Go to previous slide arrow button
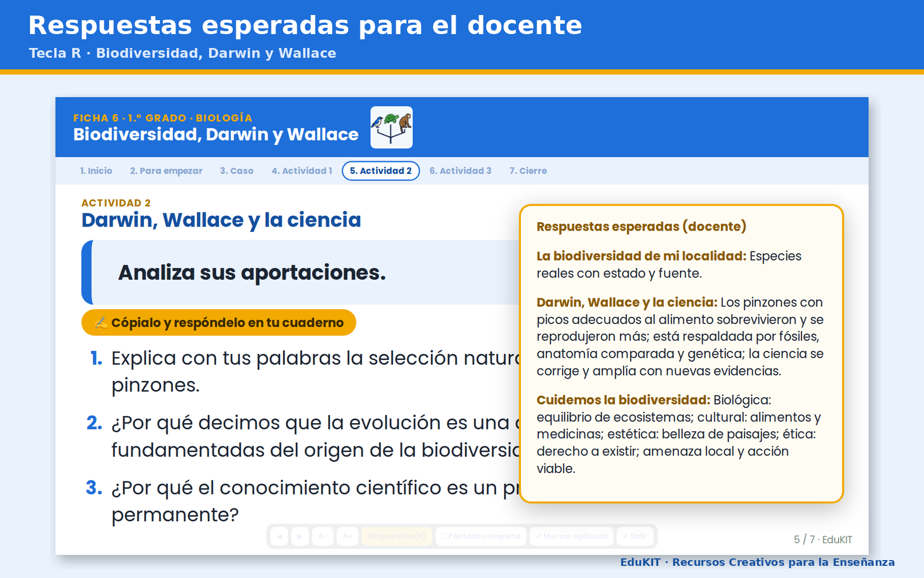The image size is (924, 578). (x=279, y=536)
